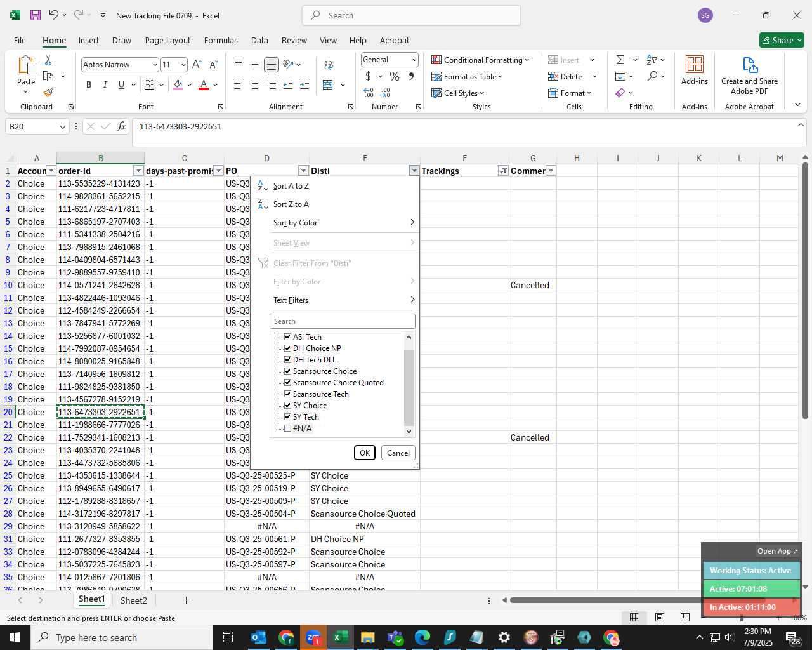
Task: Click the Wrap Text icon
Action: pyautogui.click(x=329, y=64)
